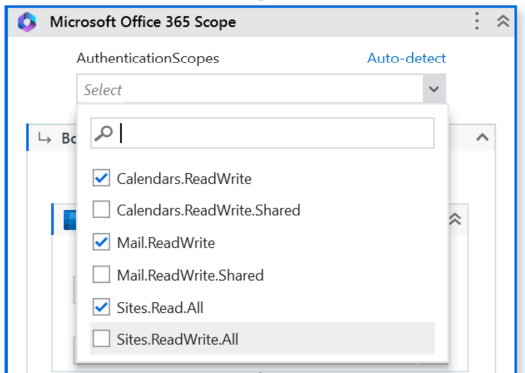
Task: Collapse the Microsoft Office 365 Scope activity
Action: (503, 21)
